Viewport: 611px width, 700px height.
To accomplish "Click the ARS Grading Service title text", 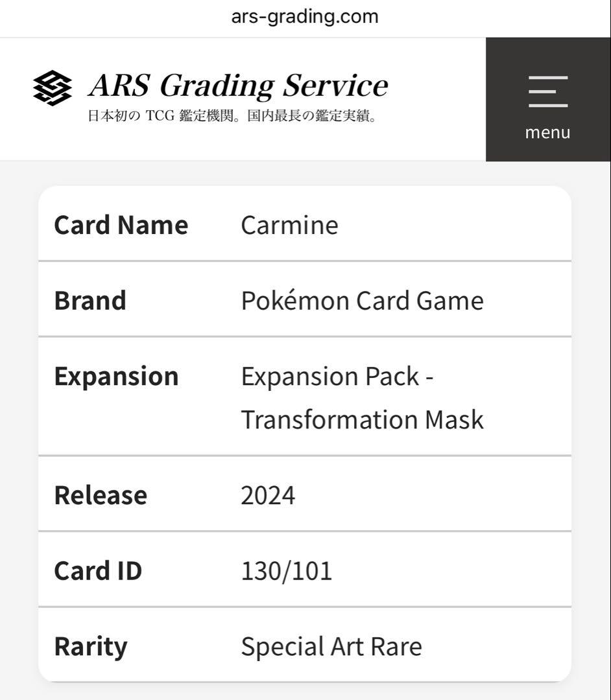I will [x=237, y=84].
